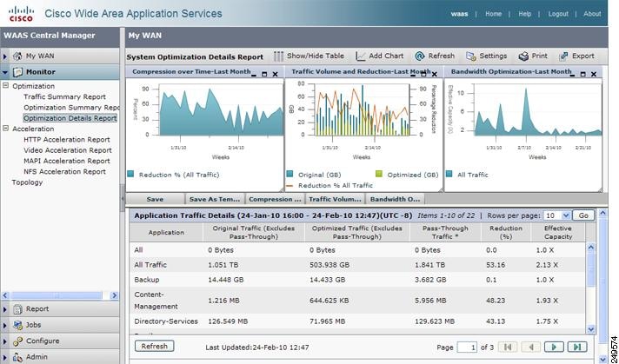
Task: Go to previous page of table
Action: click(531, 347)
